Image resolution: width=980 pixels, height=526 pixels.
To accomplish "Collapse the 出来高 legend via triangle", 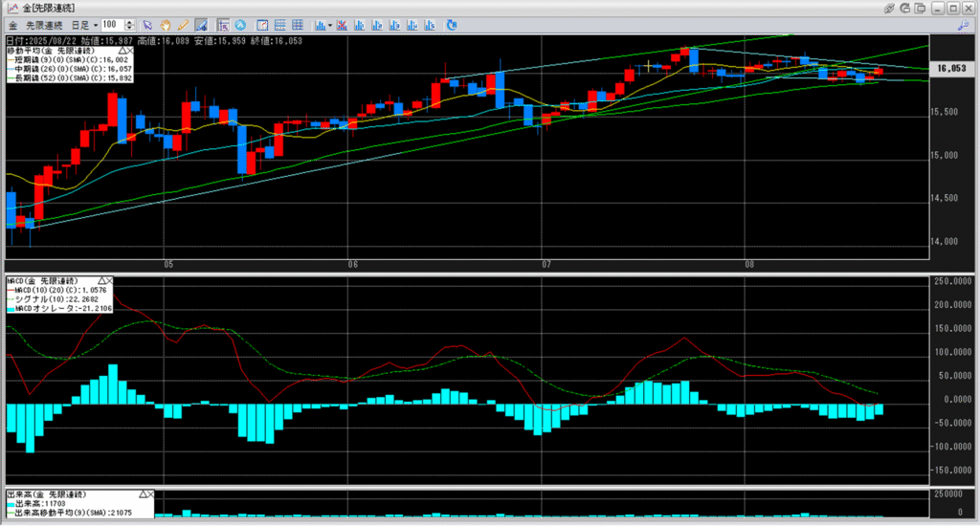I will click(x=144, y=494).
